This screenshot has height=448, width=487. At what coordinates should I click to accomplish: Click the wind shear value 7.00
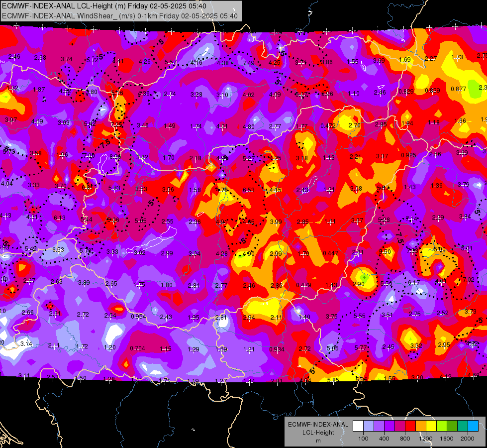click(89, 155)
